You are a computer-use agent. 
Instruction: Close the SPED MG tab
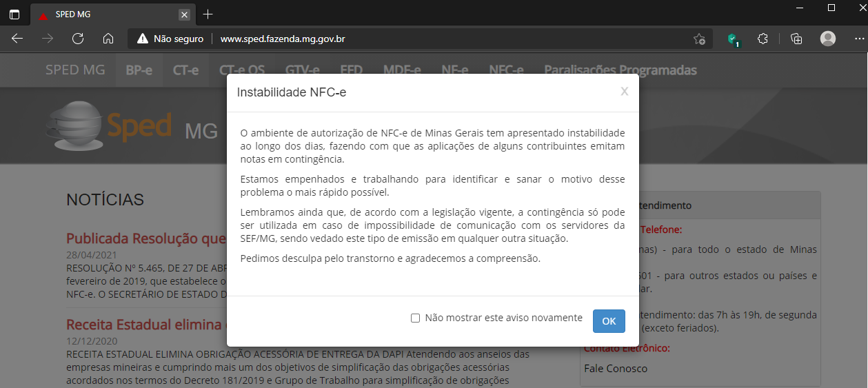pos(184,14)
